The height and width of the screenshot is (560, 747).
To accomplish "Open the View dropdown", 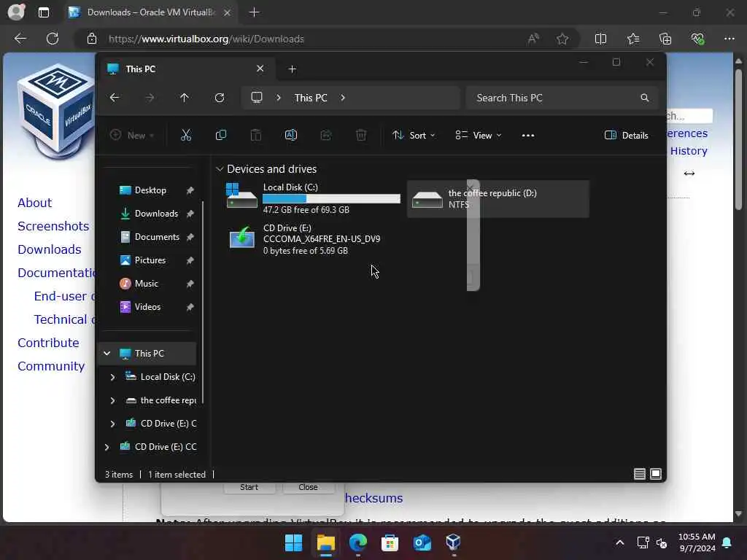I will [x=479, y=135].
